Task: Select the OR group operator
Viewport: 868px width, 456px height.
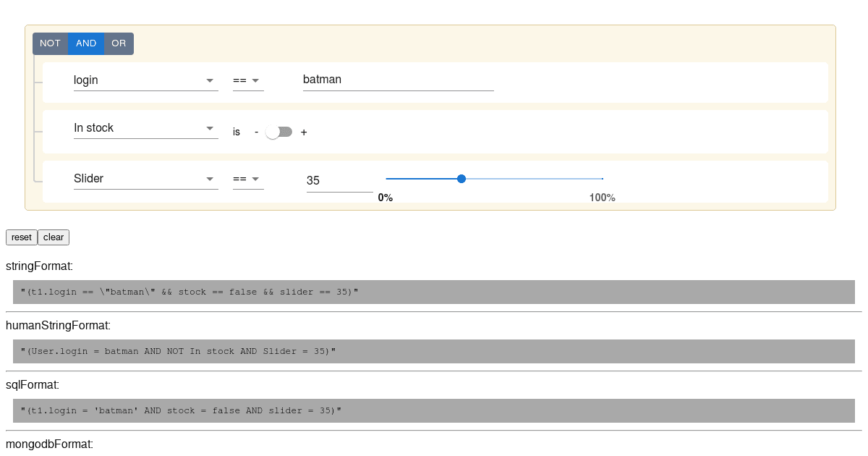Action: tap(118, 43)
